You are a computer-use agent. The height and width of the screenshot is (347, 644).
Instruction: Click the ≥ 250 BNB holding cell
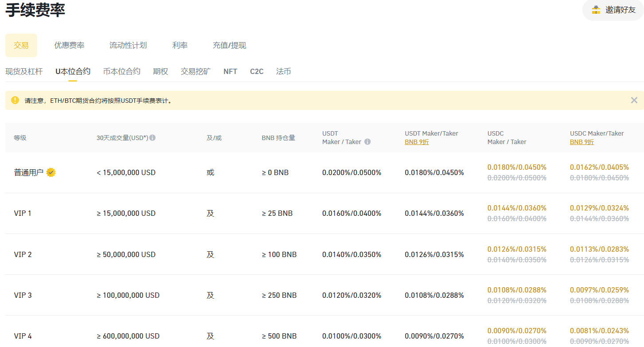279,295
